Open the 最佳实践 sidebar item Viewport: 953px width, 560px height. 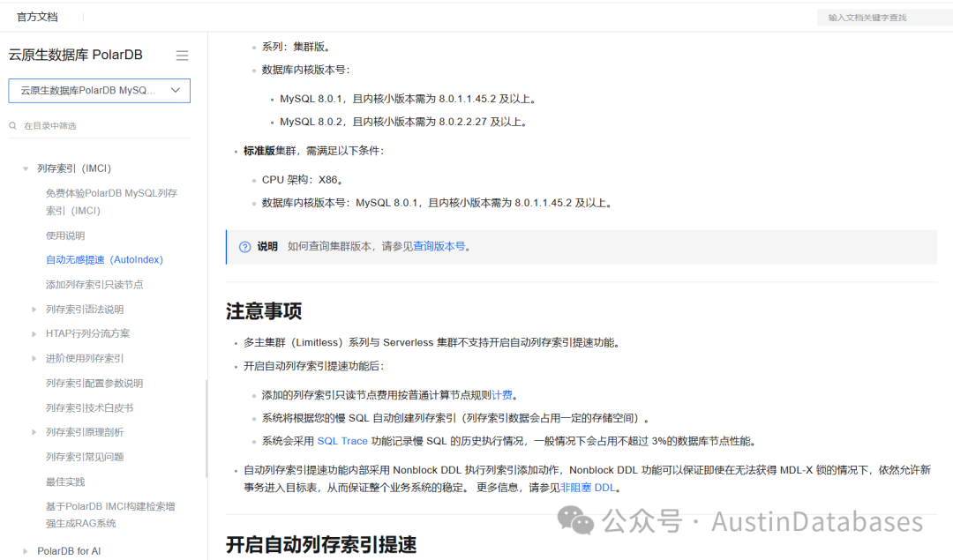65,482
